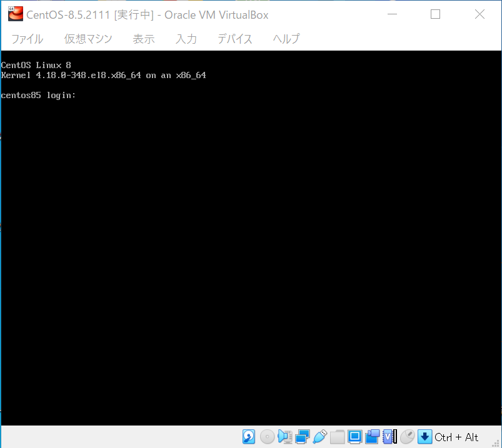Click the CPU virtualization status icon
The width and height of the screenshot is (502, 448).
click(x=389, y=437)
